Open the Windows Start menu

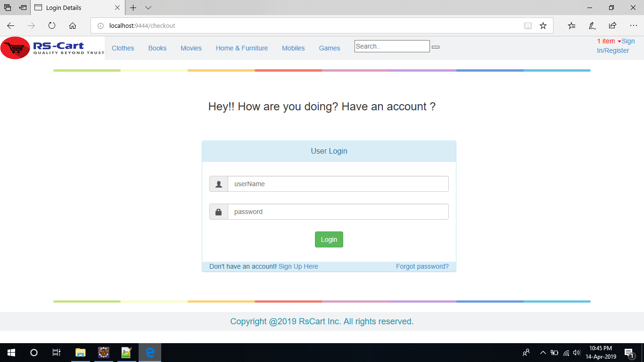(x=11, y=353)
